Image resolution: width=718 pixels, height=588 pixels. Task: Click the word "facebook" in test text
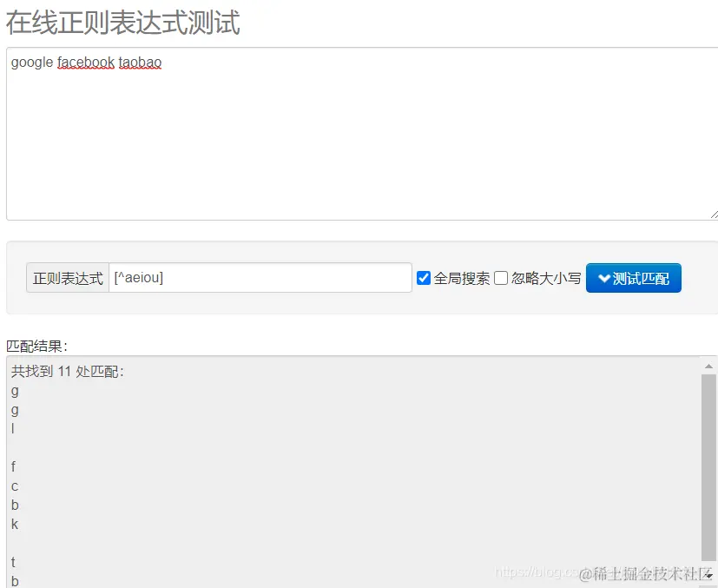coord(86,63)
